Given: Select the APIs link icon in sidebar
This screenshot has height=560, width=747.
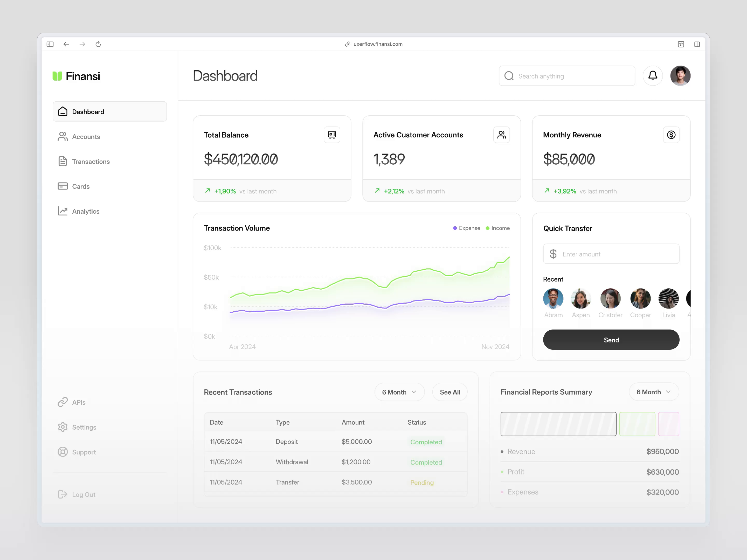Looking at the screenshot, I should pyautogui.click(x=63, y=402).
